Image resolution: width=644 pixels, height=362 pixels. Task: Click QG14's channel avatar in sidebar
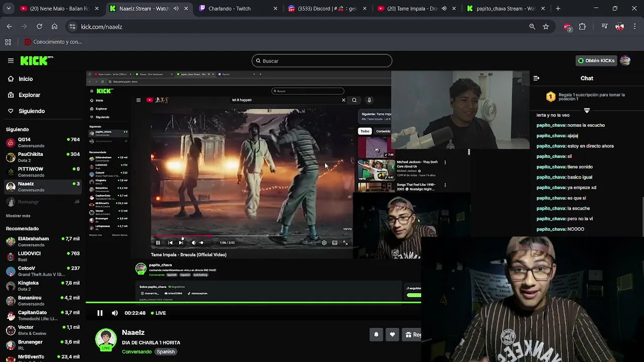(x=11, y=143)
